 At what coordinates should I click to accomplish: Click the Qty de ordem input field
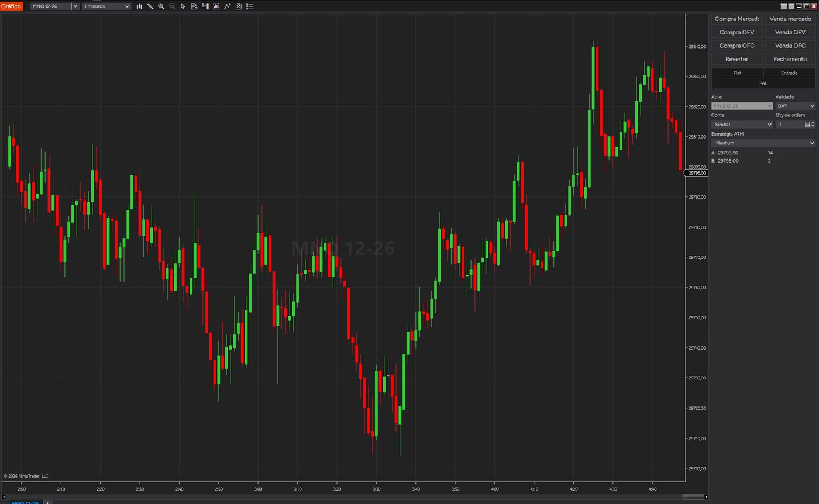(790, 125)
